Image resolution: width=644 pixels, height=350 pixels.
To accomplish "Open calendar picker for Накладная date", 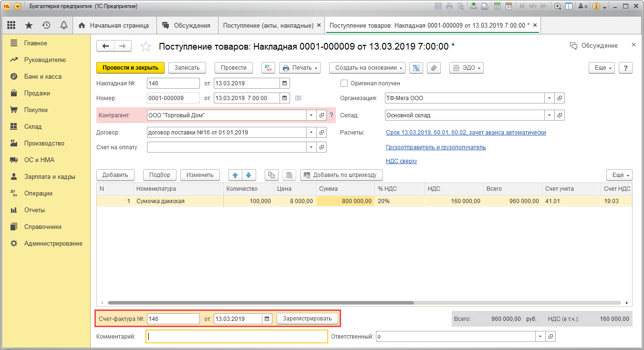I will tap(285, 83).
